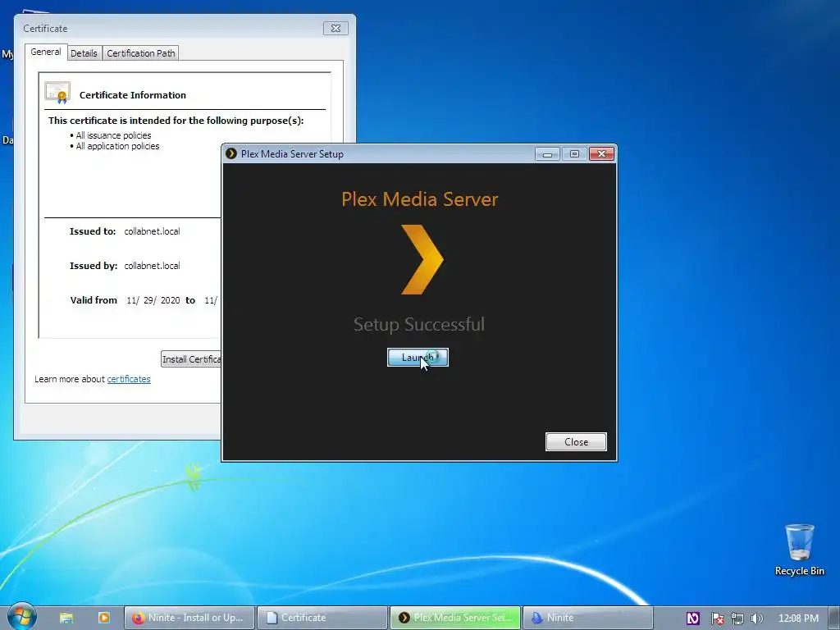840x630 pixels.
Task: Click the document icon on Certificate taskbar button
Action: click(272, 618)
